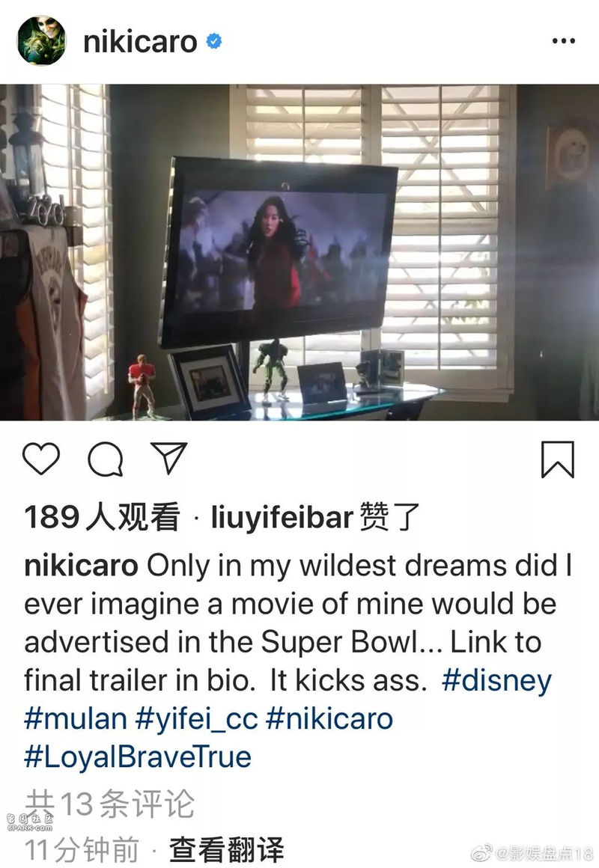Tap the heart like icon
The height and width of the screenshot is (868, 599).
click(41, 459)
